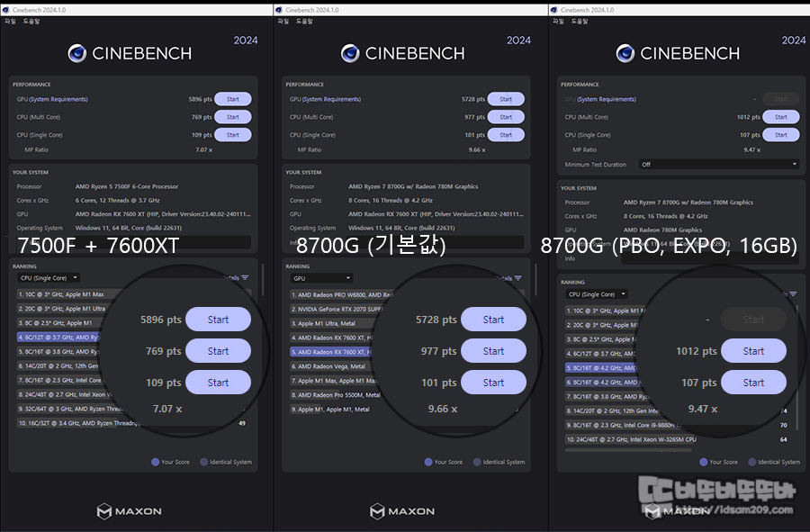Viewport: 810px width, 532px height.
Task: Click ranking scrollbar in left window
Action: tap(263, 279)
